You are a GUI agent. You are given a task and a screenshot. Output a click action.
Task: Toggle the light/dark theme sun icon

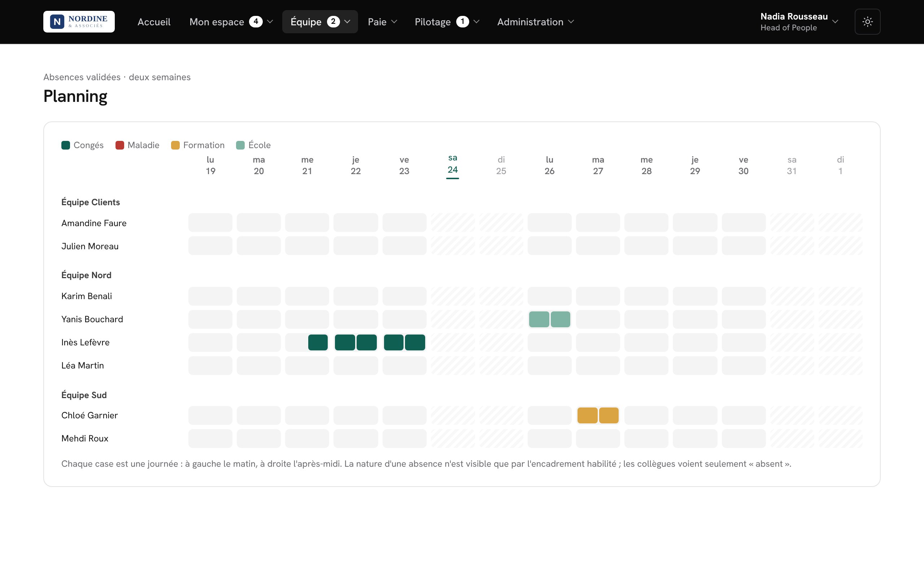[x=867, y=22]
